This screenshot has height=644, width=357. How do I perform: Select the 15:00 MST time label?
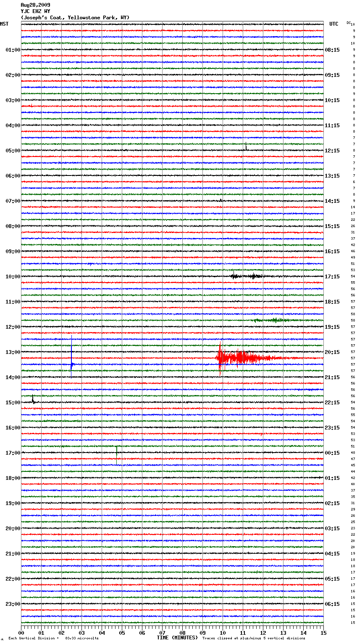(x=13, y=403)
